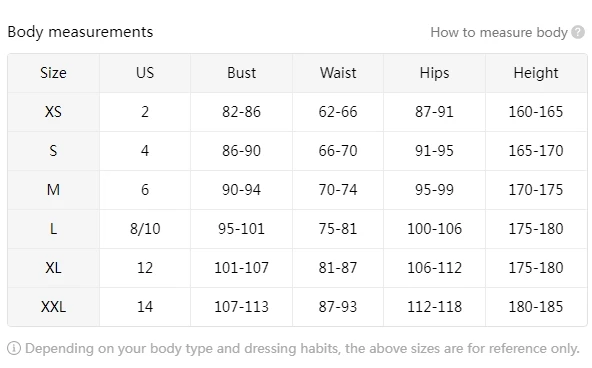Click the 62-66 waist cell
This screenshot has width=592, height=368.
point(338,112)
